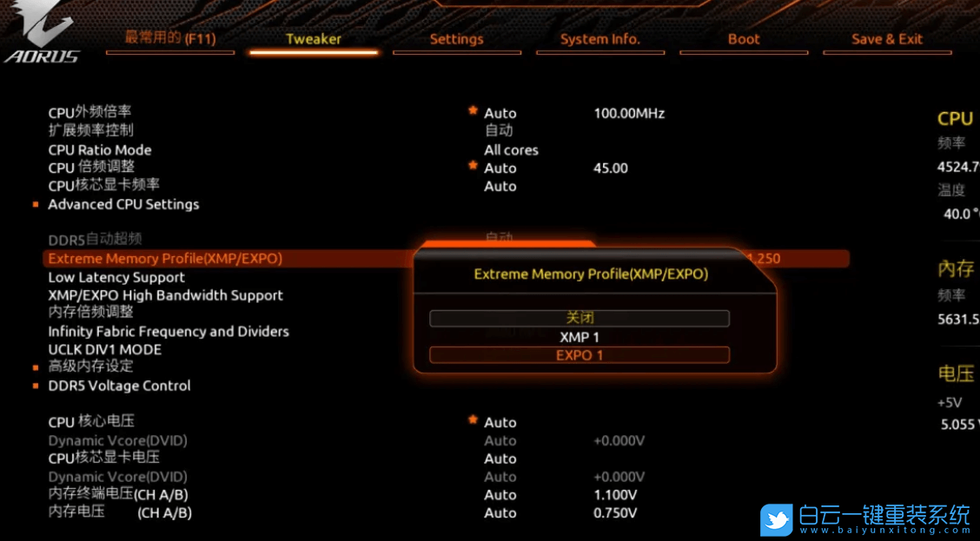Viewport: 980px width, 541px height.
Task: Select Low Latency Support setting
Action: tap(116, 277)
